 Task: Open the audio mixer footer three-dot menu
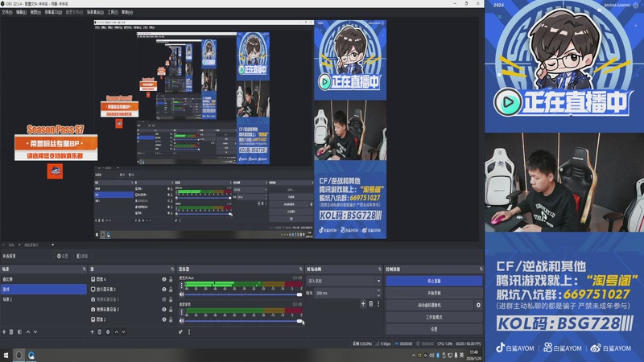(x=189, y=331)
